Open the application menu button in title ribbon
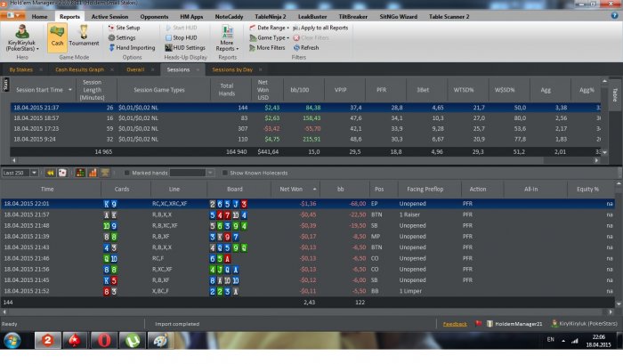 (x=12, y=15)
